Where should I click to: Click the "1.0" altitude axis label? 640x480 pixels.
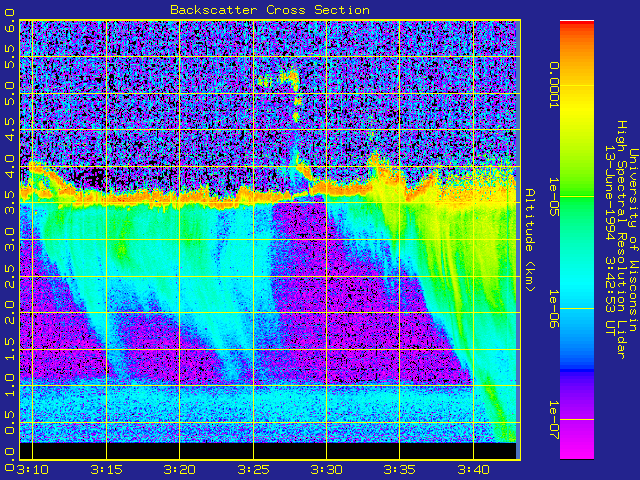coord(10,385)
